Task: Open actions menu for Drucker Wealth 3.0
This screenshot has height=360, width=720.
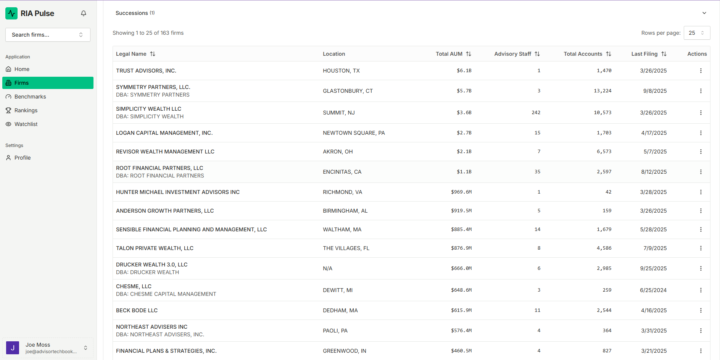Action: click(701, 268)
